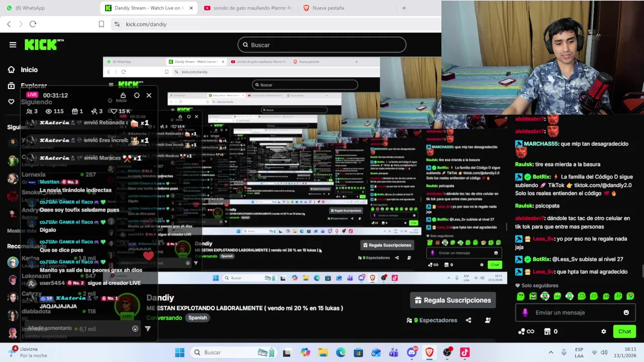The height and width of the screenshot is (362, 644).
Task: Click the Spanish language tag
Action: pyautogui.click(x=197, y=318)
